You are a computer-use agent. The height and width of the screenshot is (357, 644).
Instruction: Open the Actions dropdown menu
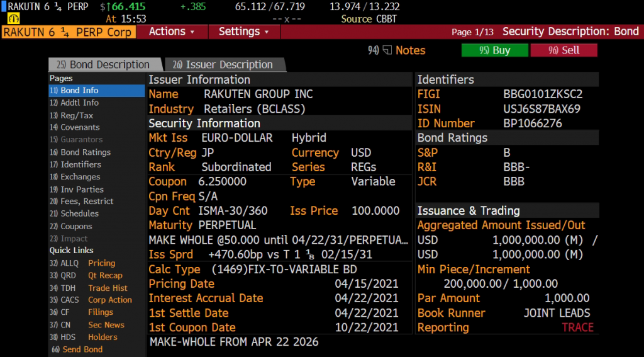click(172, 31)
